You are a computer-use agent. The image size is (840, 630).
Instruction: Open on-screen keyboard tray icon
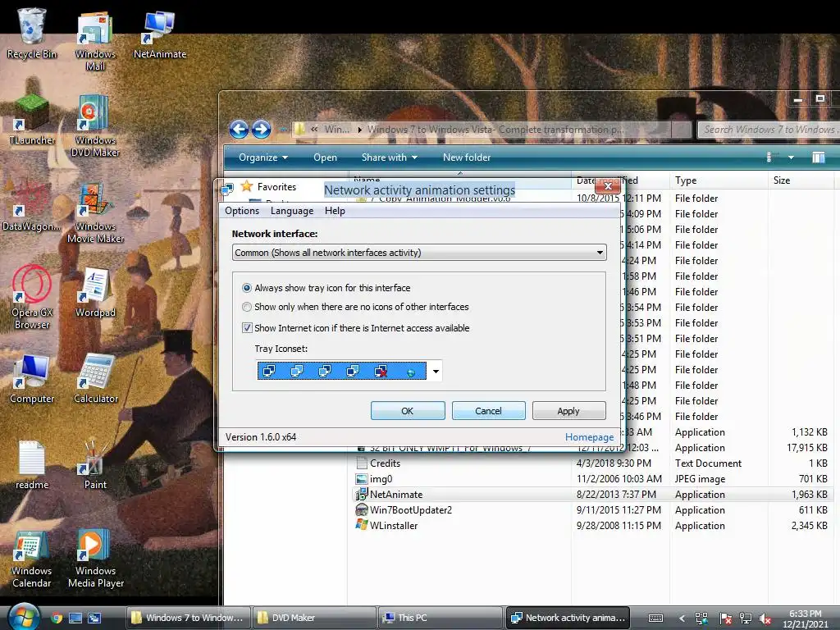(655, 619)
